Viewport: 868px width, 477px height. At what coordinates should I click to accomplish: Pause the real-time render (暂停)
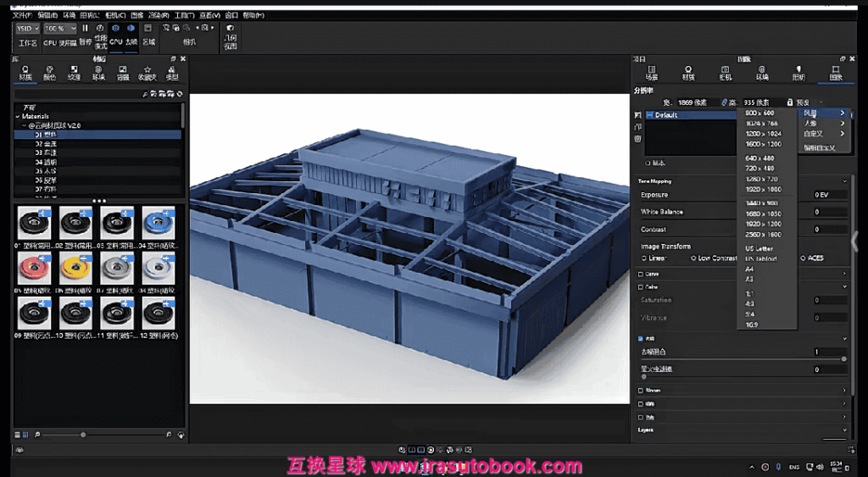[86, 28]
